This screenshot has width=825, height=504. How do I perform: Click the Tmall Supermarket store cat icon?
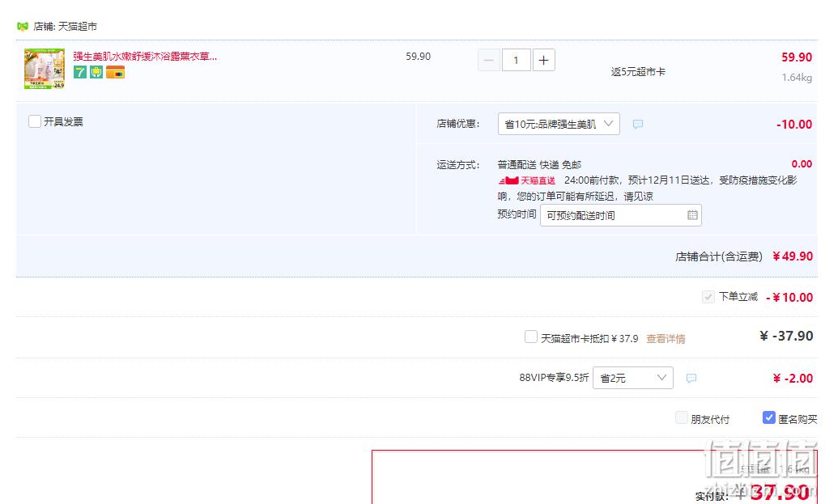[22, 26]
